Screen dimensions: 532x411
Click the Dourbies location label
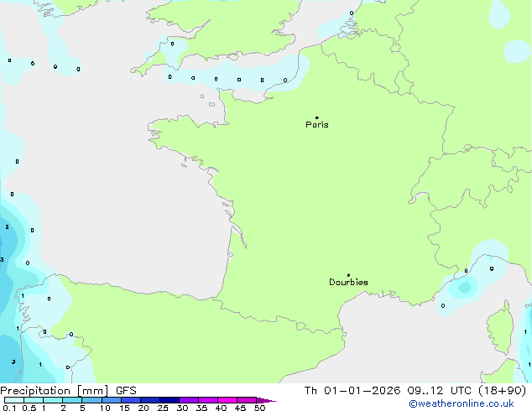(348, 282)
